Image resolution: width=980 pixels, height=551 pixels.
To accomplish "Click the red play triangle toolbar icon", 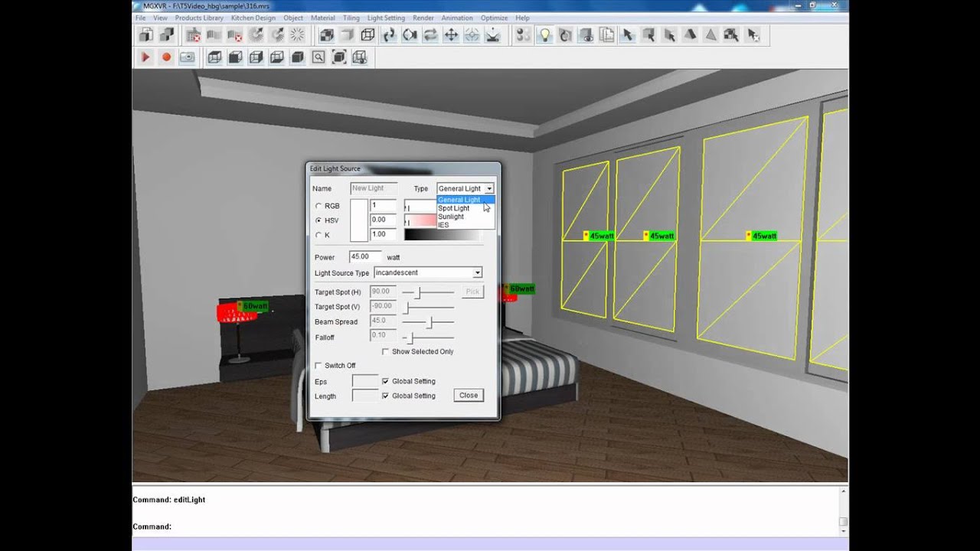I will point(145,57).
